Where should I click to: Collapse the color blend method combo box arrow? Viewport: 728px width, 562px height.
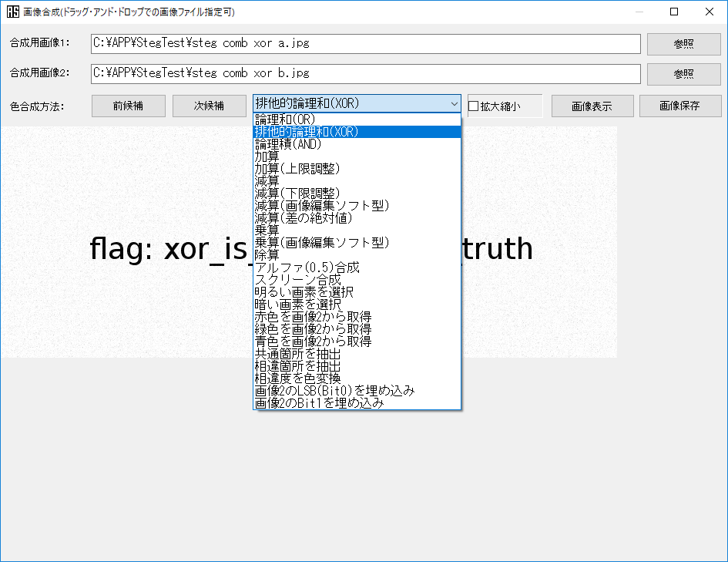tap(454, 104)
